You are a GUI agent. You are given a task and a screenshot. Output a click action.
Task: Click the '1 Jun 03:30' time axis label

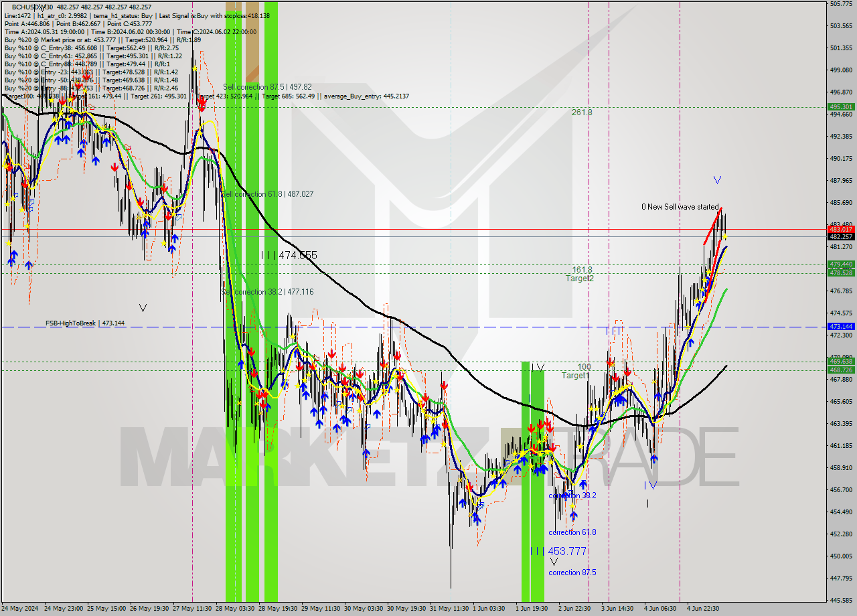pos(489,609)
